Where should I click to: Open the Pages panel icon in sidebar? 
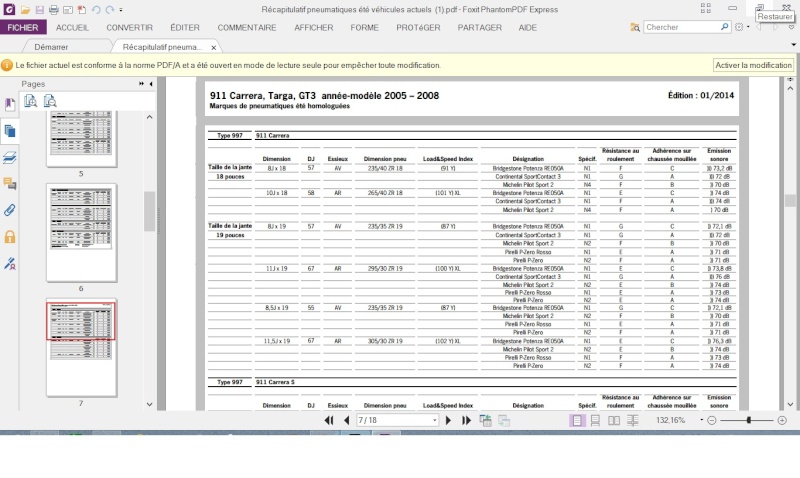(10, 132)
